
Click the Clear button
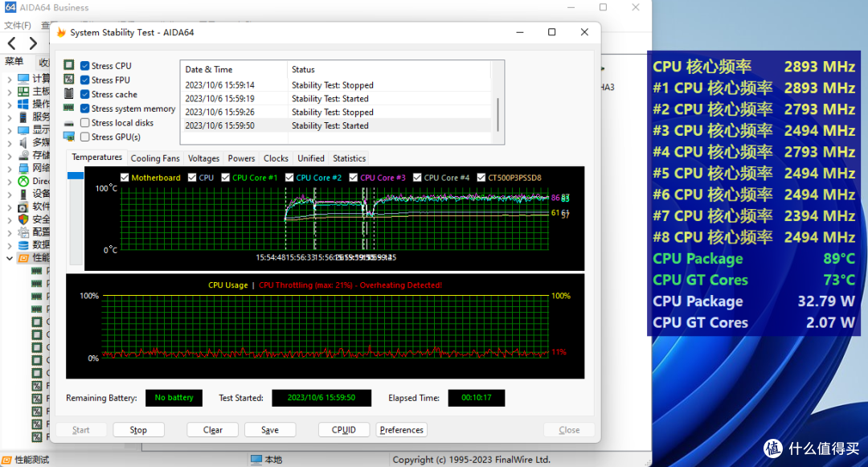(212, 430)
